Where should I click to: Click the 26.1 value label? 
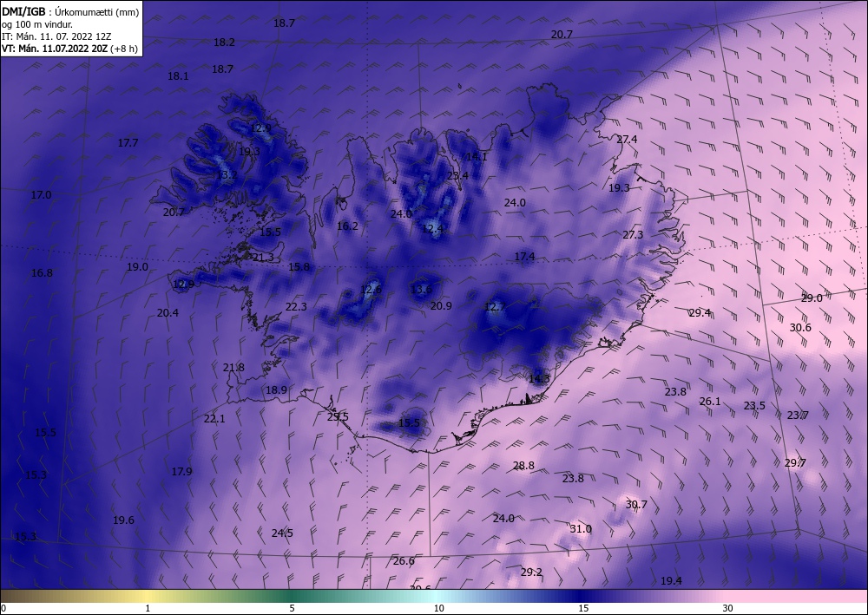pyautogui.click(x=710, y=402)
